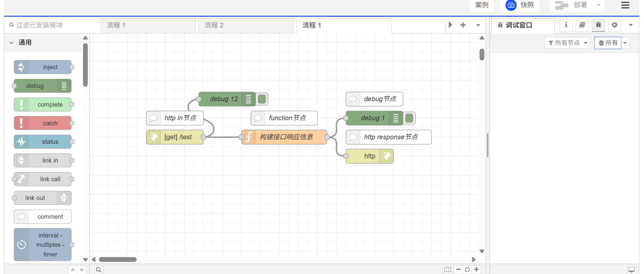644x274 pixels.
Task: Add a new flow tab with plus icon
Action: 463,25
